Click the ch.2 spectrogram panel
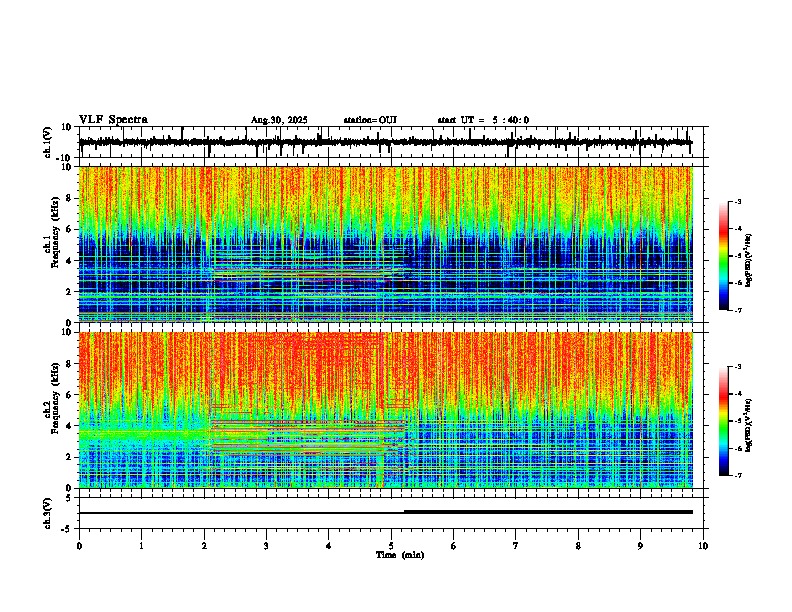Screen dimensions: 792x612 (385, 410)
